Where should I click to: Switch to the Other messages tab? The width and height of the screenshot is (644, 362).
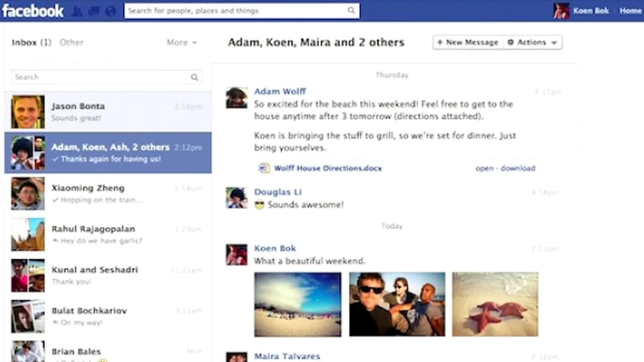point(71,43)
